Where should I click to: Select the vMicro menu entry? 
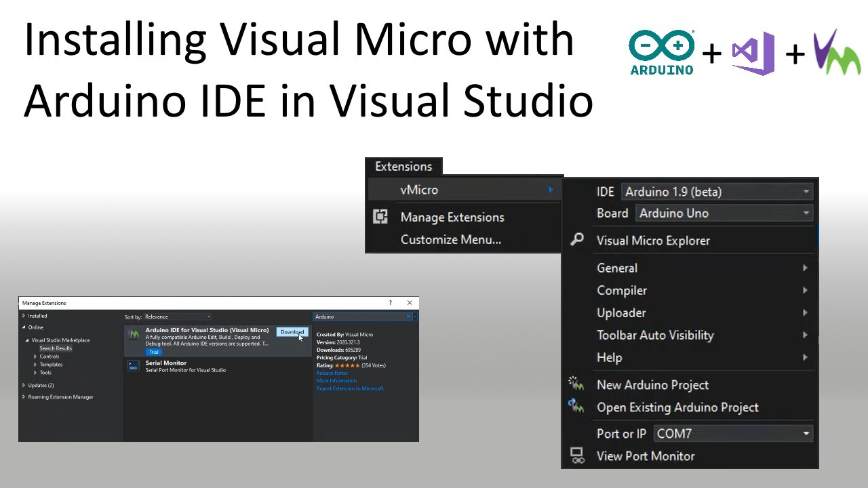click(x=465, y=190)
